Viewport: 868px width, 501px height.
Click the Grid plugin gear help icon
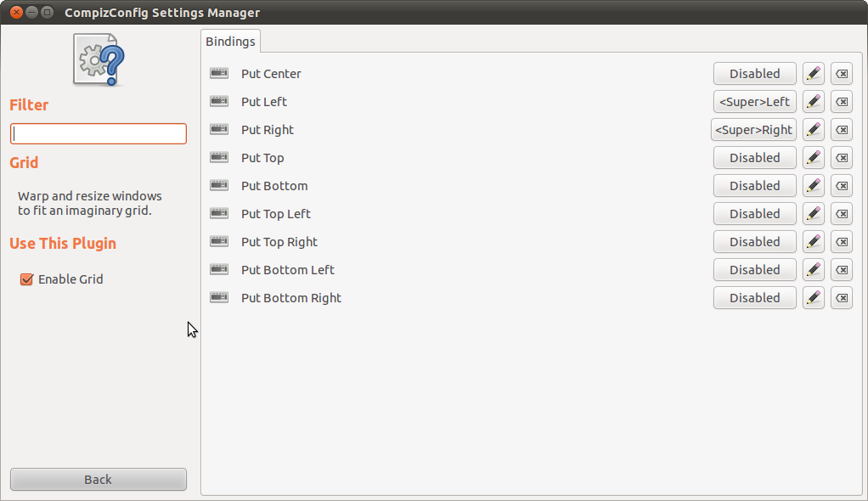[x=99, y=59]
